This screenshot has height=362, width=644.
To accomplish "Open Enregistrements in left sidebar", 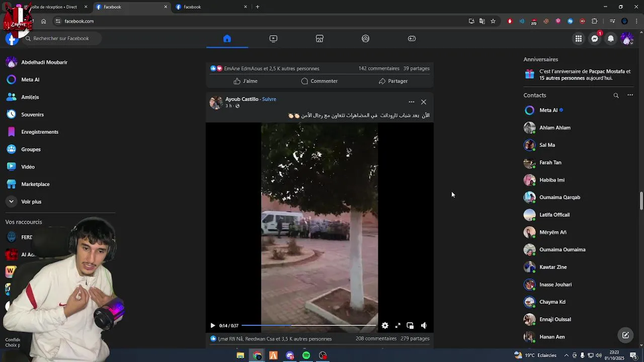I will coord(40,132).
